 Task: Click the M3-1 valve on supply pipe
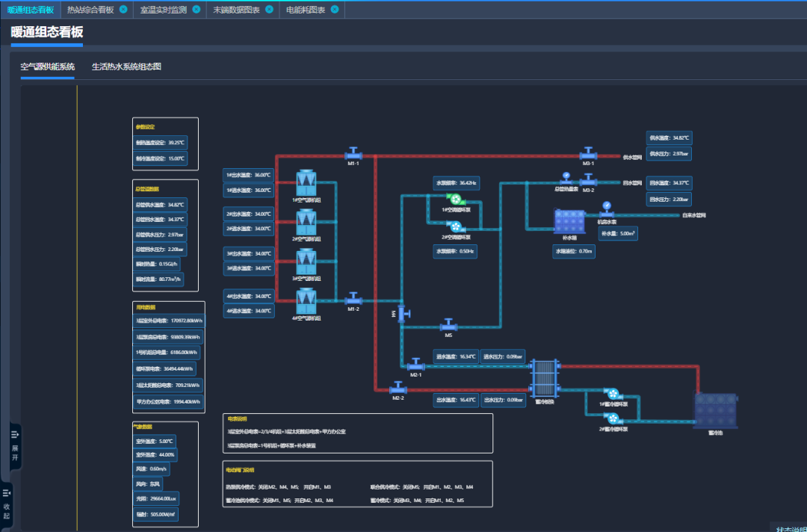point(588,154)
